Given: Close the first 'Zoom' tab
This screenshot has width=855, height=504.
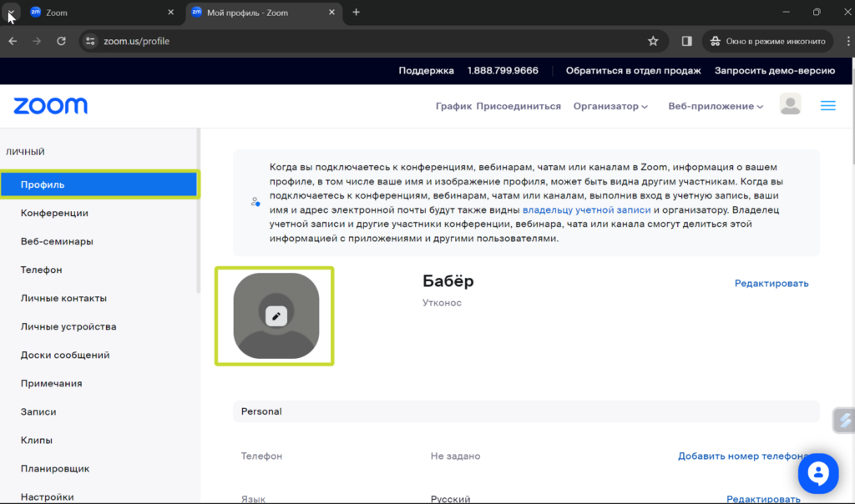Looking at the screenshot, I should point(170,12).
